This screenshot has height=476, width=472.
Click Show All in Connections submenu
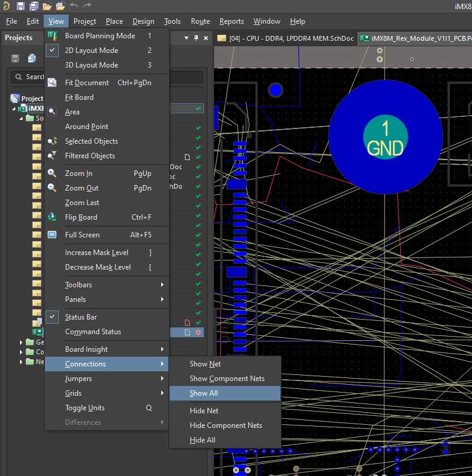click(x=204, y=393)
